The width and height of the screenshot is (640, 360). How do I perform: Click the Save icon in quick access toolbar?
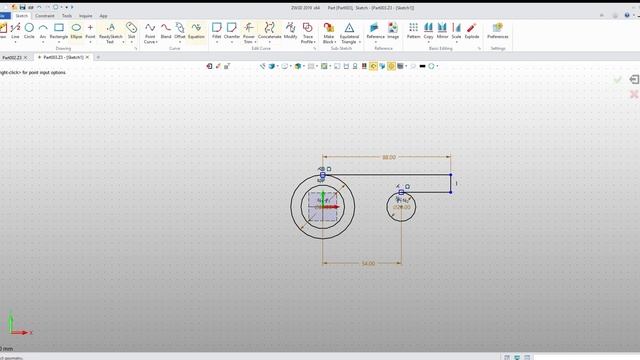click(22, 7)
